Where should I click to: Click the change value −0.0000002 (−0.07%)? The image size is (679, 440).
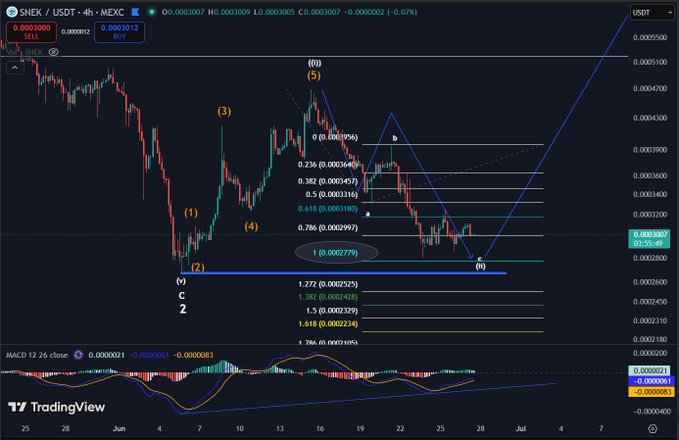click(x=381, y=12)
